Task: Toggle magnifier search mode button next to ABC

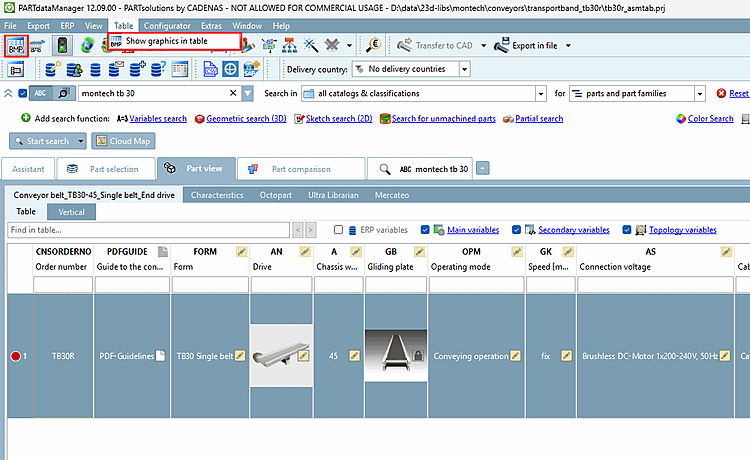Action: tap(64, 93)
